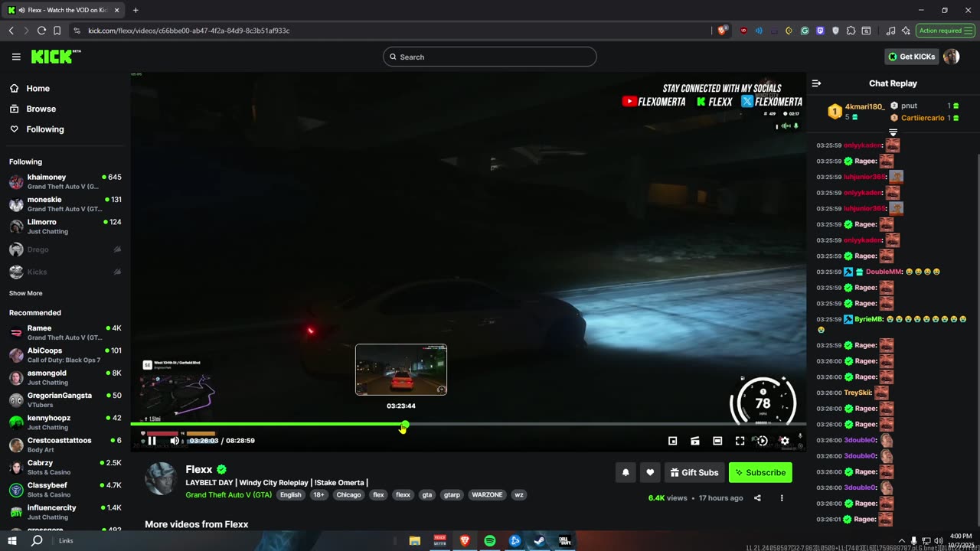
Task: Click the video progress bar handle
Action: coord(405,424)
